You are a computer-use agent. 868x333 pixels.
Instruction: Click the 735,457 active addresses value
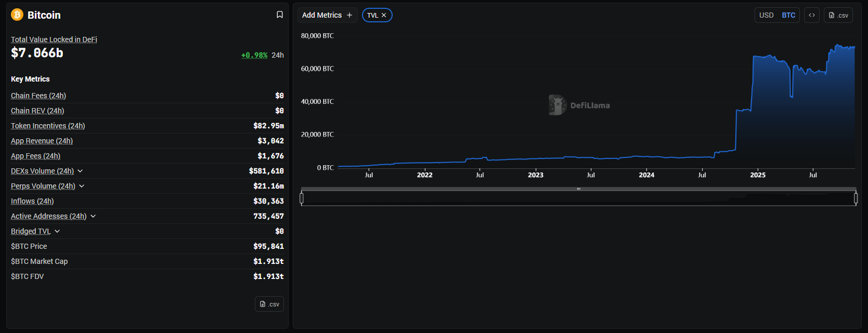click(x=268, y=216)
